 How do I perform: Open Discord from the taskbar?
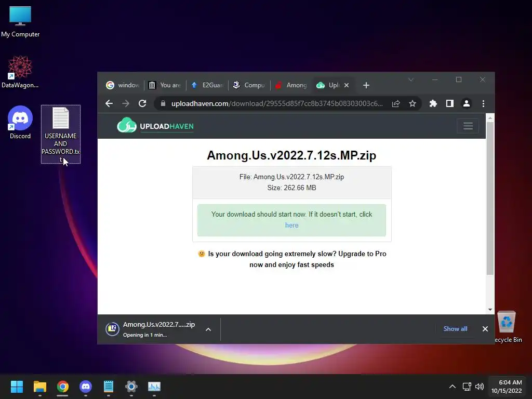point(86,387)
